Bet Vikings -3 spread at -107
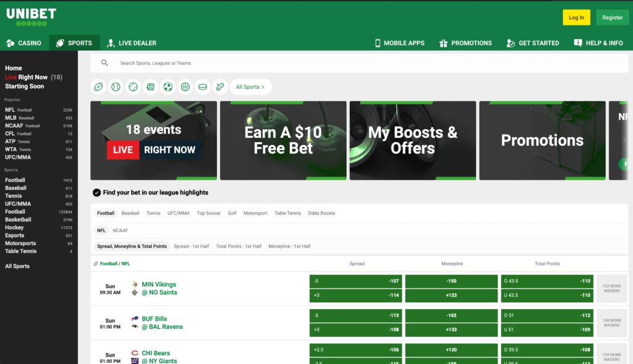Screen dimensions: 633x364 pos(355,281)
